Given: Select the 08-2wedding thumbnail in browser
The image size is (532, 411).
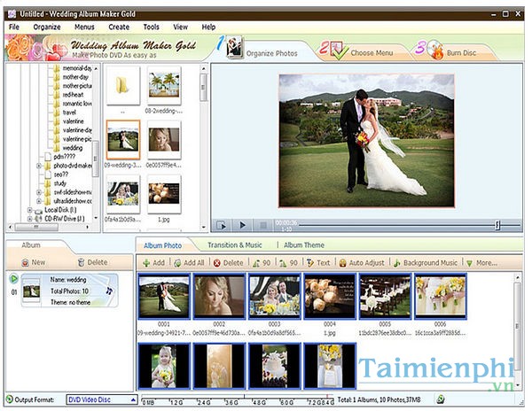Looking at the screenshot, I should [x=164, y=85].
